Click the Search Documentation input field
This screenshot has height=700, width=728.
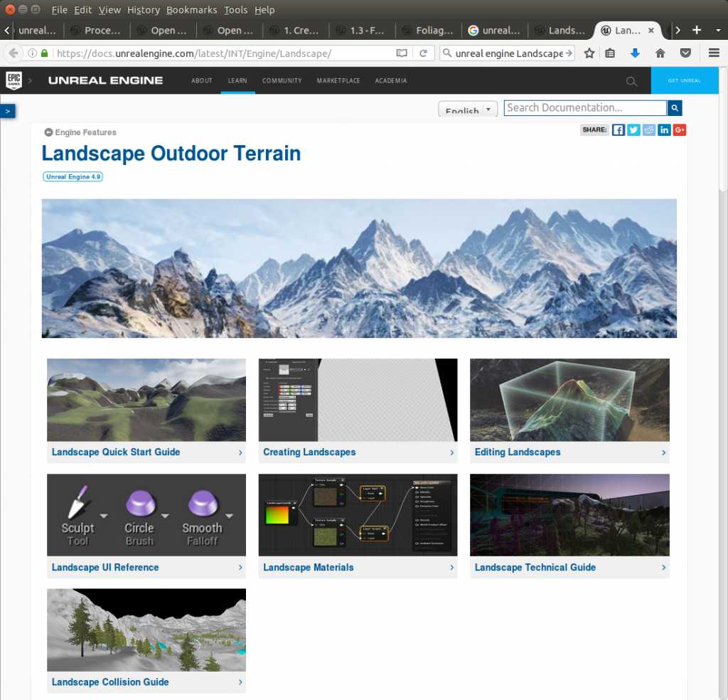coord(585,108)
